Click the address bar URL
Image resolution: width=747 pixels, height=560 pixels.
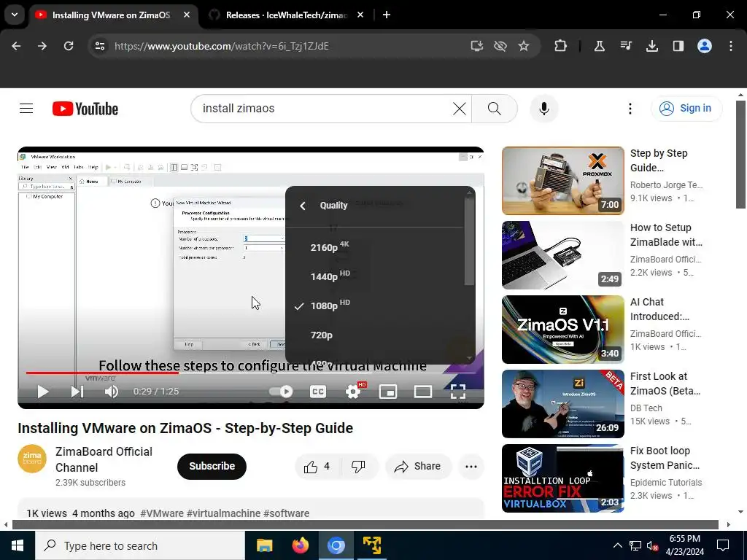(x=222, y=46)
